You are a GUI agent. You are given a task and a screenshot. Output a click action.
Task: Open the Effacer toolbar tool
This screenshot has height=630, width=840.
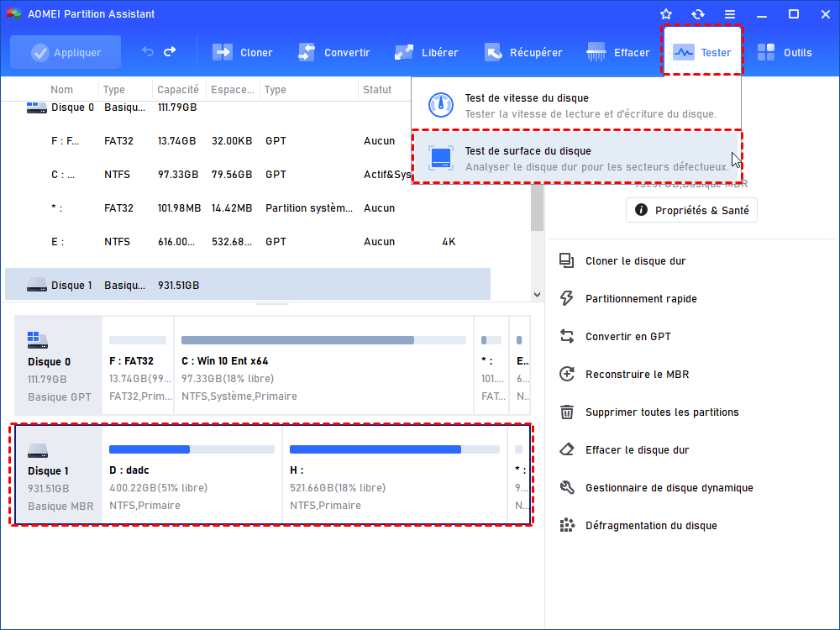(618, 52)
